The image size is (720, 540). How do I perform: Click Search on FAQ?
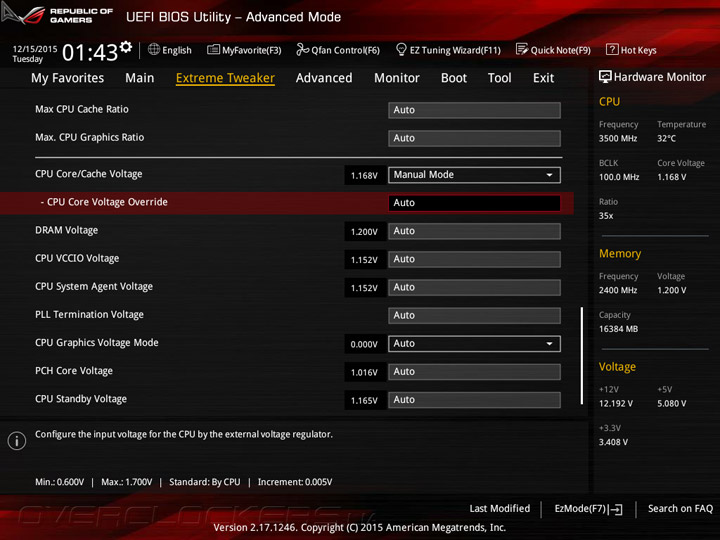[680, 509]
